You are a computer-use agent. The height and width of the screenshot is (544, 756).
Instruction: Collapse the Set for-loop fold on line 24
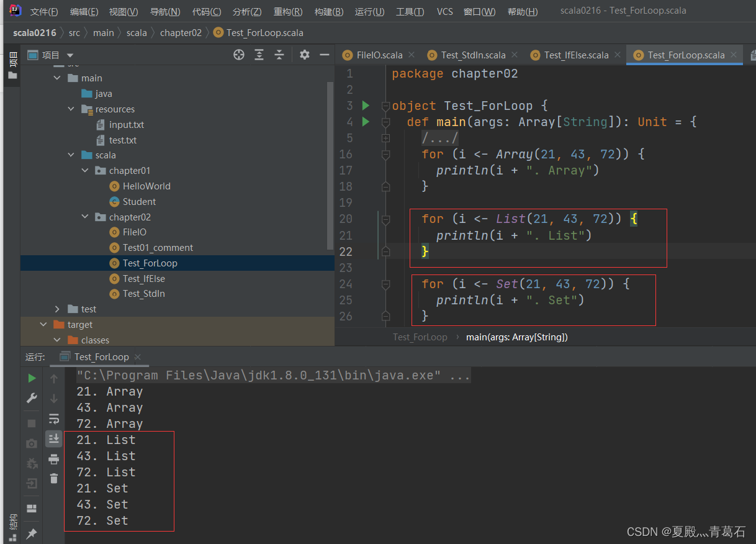(385, 284)
